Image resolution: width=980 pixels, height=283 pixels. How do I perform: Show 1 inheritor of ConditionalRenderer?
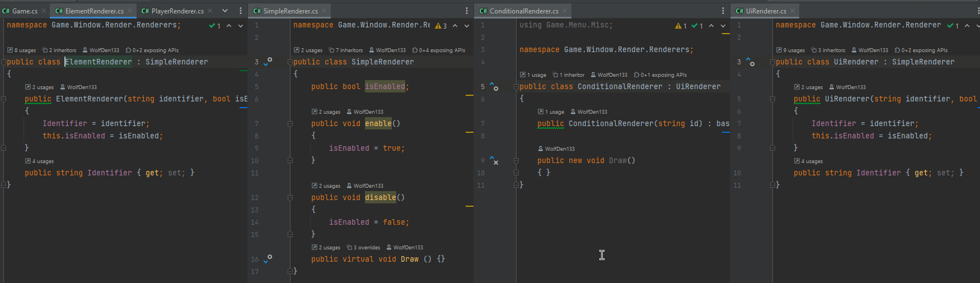tap(568, 75)
